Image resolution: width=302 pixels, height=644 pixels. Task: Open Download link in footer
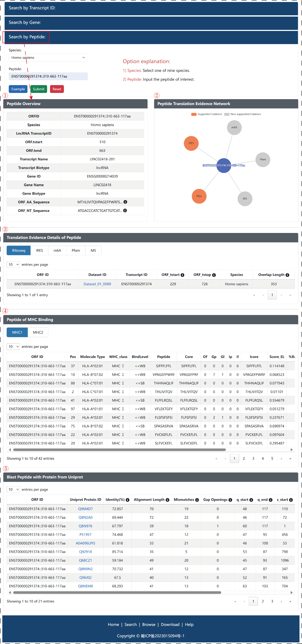(170, 625)
